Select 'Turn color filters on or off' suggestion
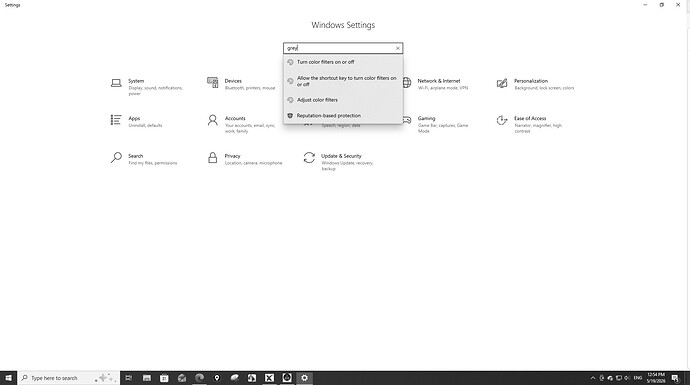690x385 pixels. [343, 62]
